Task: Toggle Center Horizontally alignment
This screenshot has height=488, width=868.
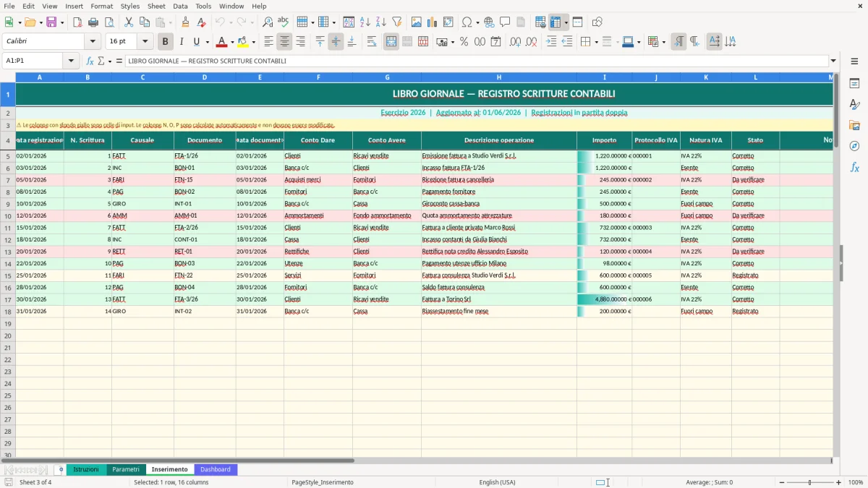Action: pos(284,42)
